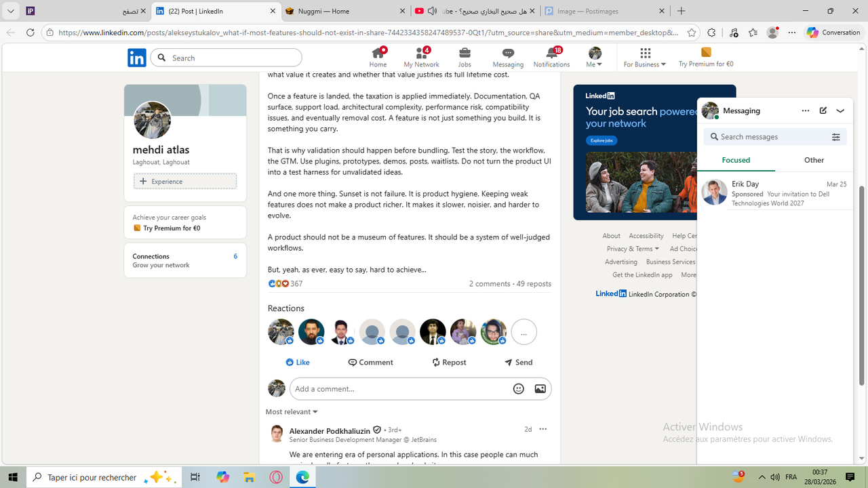This screenshot has width=868, height=488.
Task: Send the post to a connection
Action: click(519, 363)
